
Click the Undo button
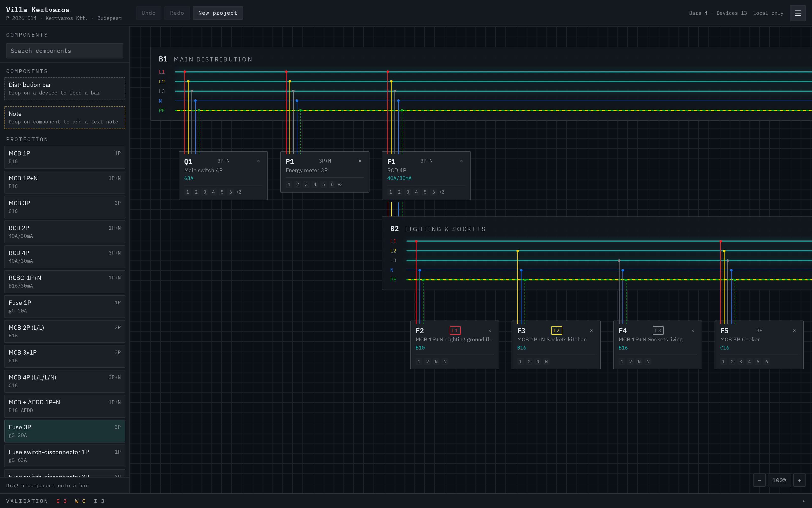tap(149, 13)
